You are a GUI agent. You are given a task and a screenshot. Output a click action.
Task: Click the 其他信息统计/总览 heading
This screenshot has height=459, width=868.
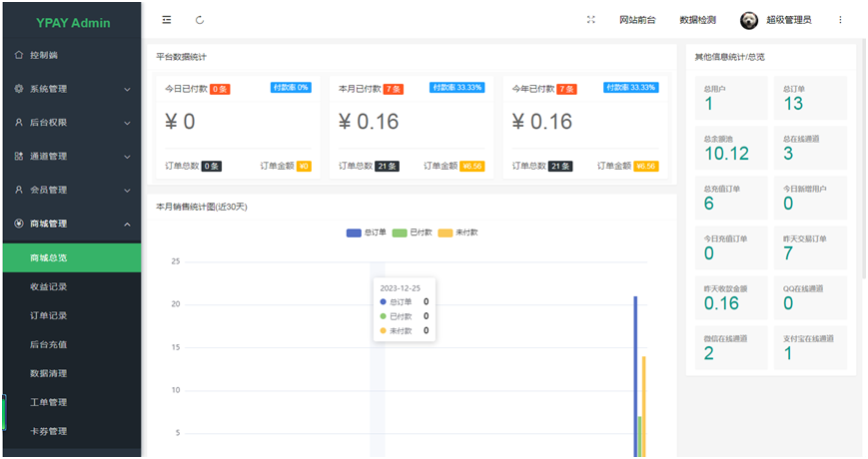click(x=729, y=57)
